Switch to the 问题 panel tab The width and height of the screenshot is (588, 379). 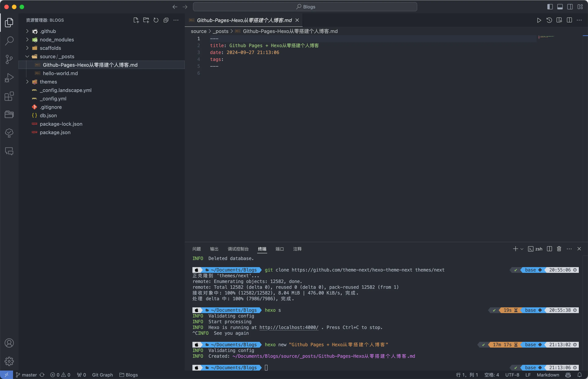[197, 249]
